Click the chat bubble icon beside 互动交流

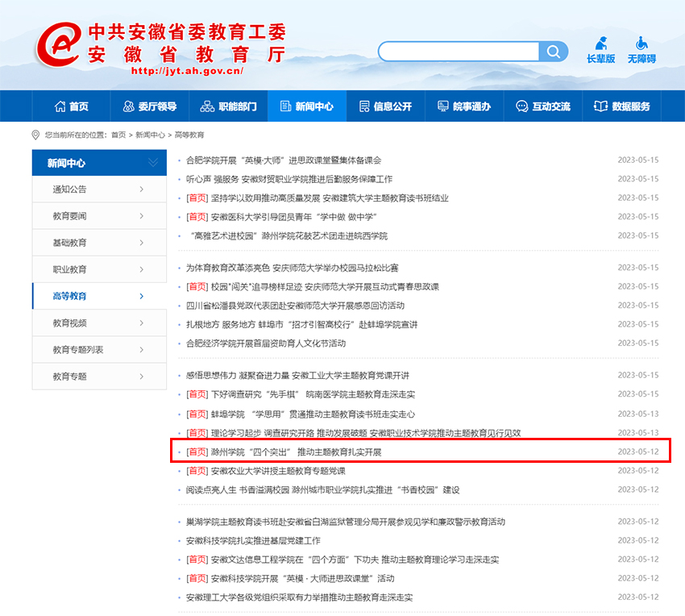coord(521,106)
